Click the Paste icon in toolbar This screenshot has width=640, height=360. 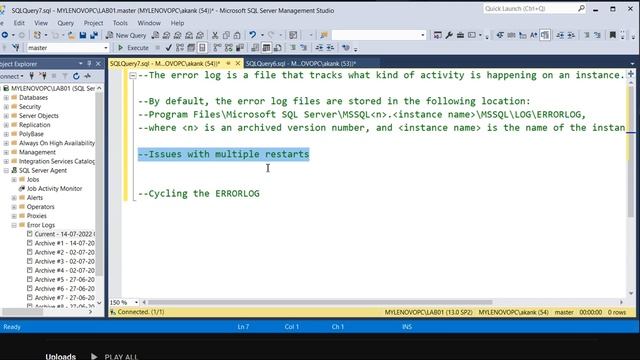(x=237, y=36)
